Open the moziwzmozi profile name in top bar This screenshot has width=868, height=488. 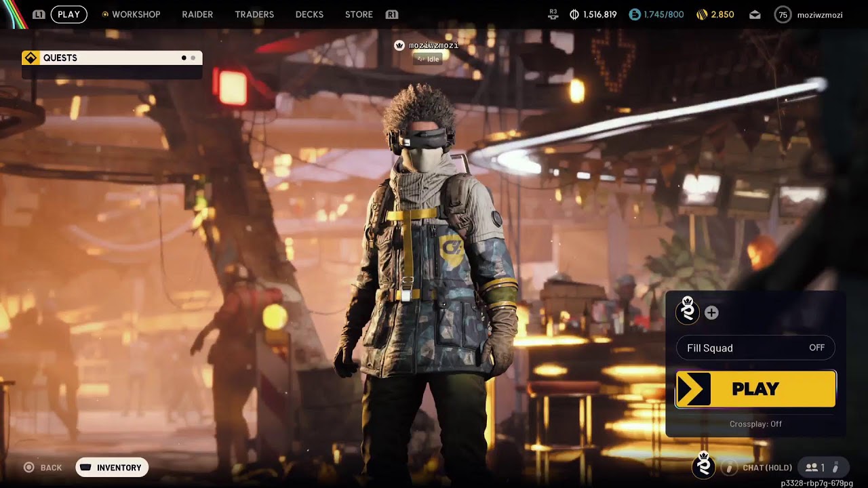click(x=820, y=14)
